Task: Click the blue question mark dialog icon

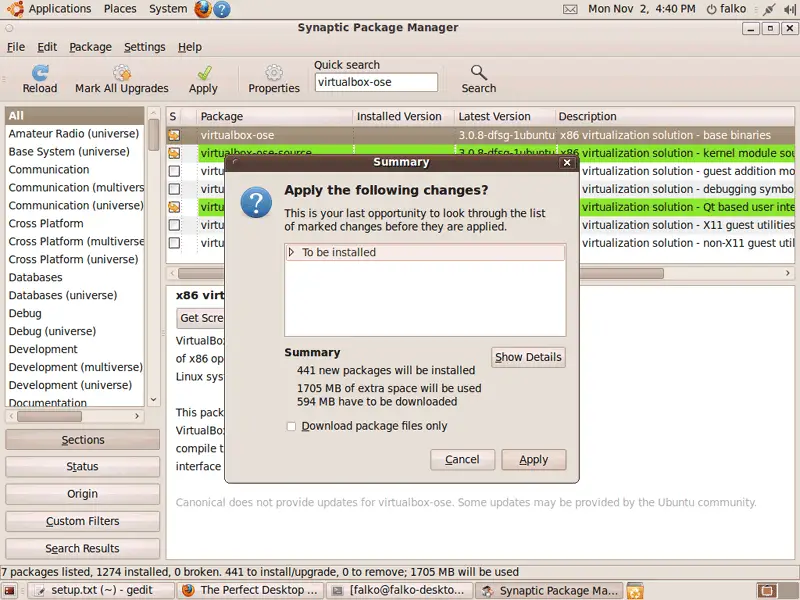Action: click(256, 203)
